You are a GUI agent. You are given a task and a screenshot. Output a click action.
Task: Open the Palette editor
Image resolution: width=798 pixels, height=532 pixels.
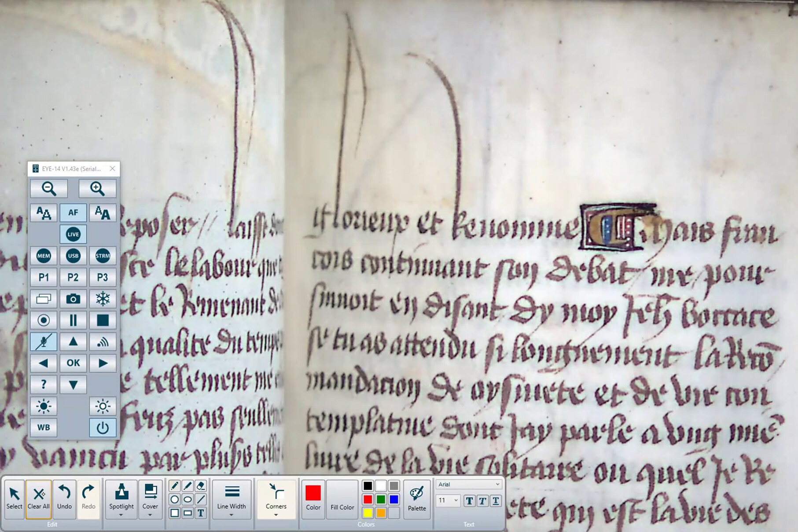(x=417, y=499)
